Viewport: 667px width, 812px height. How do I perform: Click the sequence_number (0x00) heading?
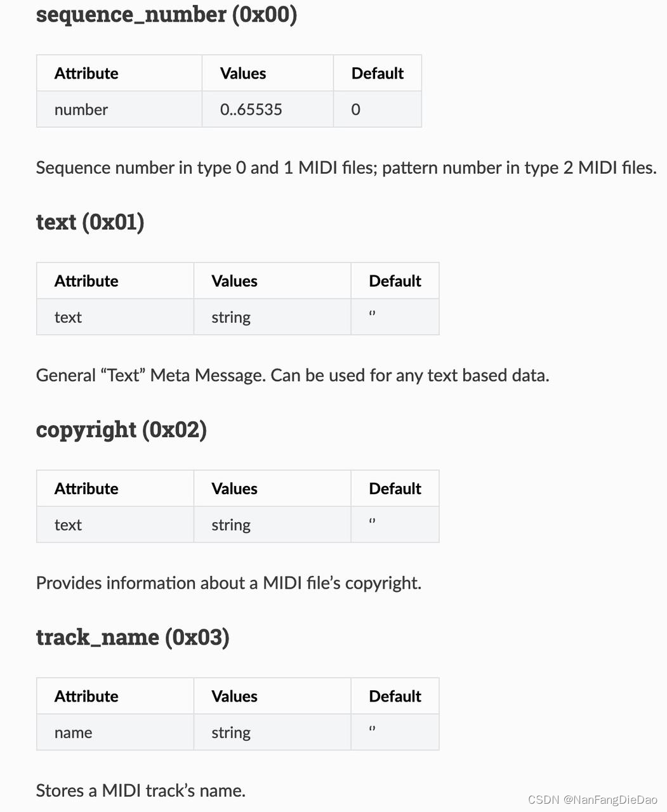tap(166, 15)
